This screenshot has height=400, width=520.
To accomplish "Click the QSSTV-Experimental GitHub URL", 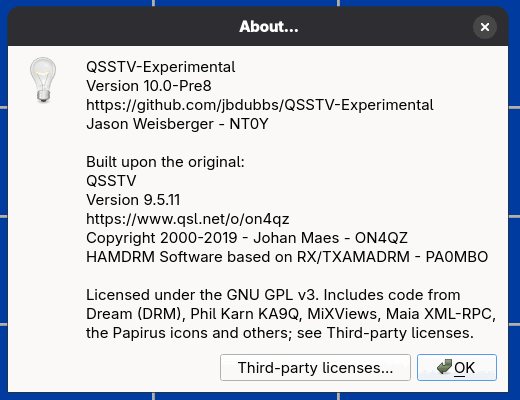I will [x=260, y=105].
